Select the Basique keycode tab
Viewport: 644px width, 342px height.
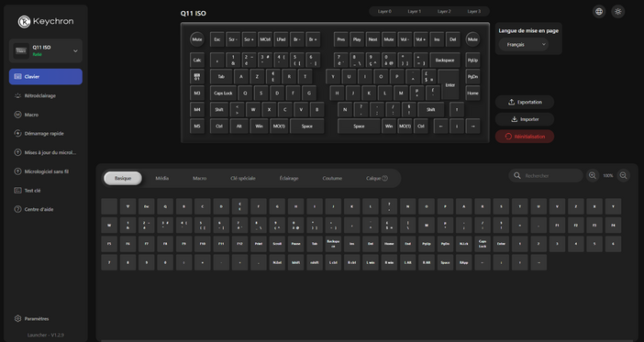coord(123,178)
